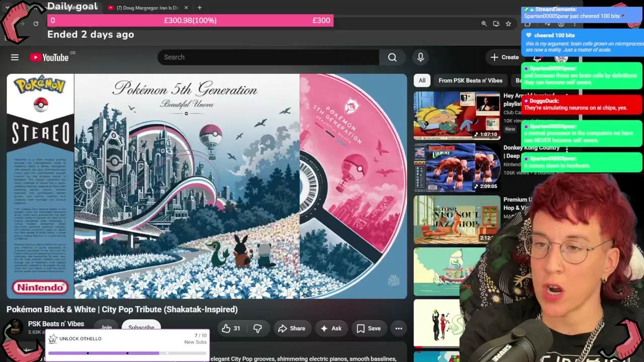Save the video to a playlist
This screenshot has height=362, width=644.
[x=369, y=328]
